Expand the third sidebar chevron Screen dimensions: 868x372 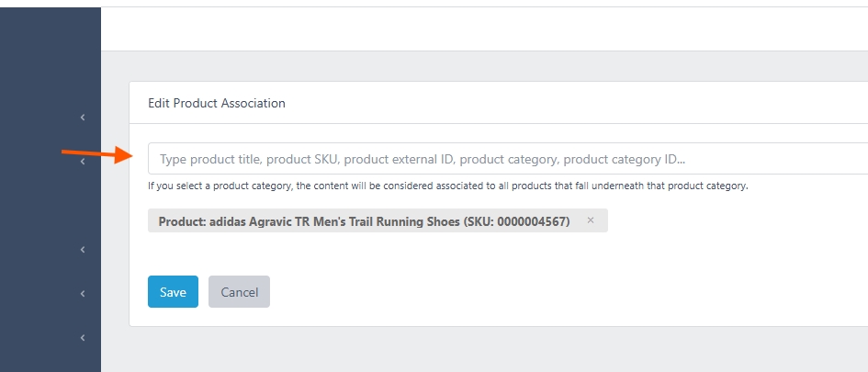click(83, 250)
